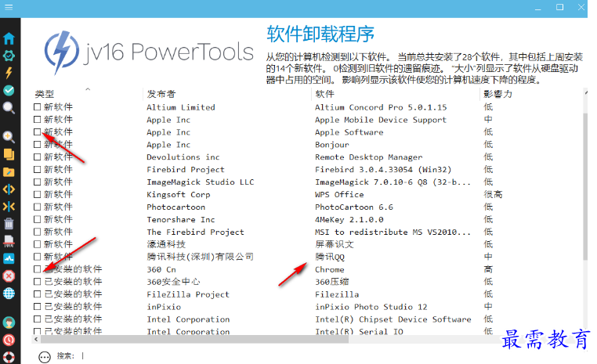Screen dimensions: 597x364
Task: Tick the checkbox for Chrome row
Action: click(37, 269)
